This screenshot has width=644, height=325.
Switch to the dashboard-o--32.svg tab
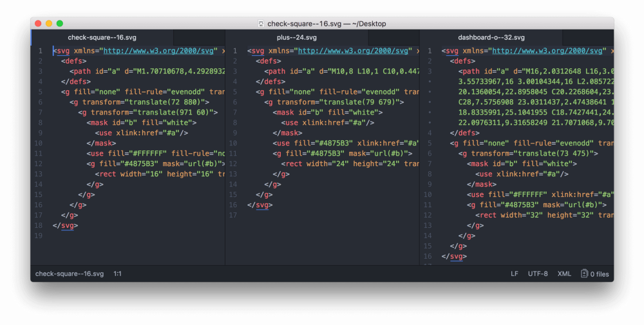tap(491, 37)
